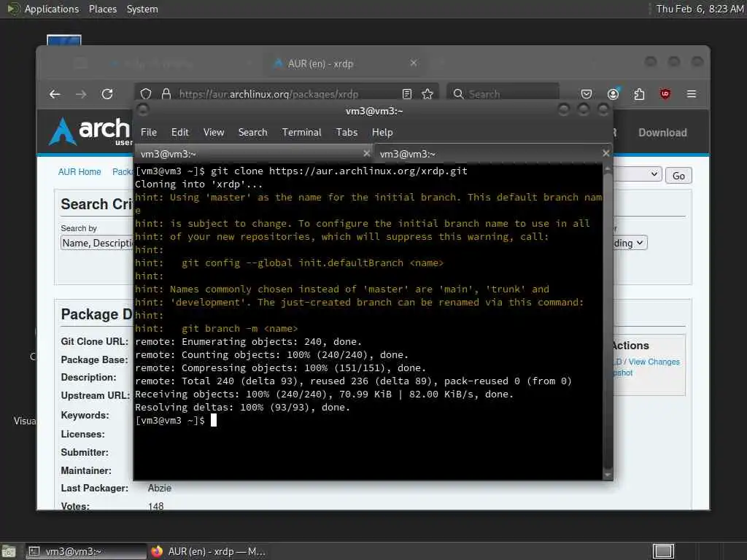
Task: Click the 'Votes:' value 148
Action: click(156, 506)
